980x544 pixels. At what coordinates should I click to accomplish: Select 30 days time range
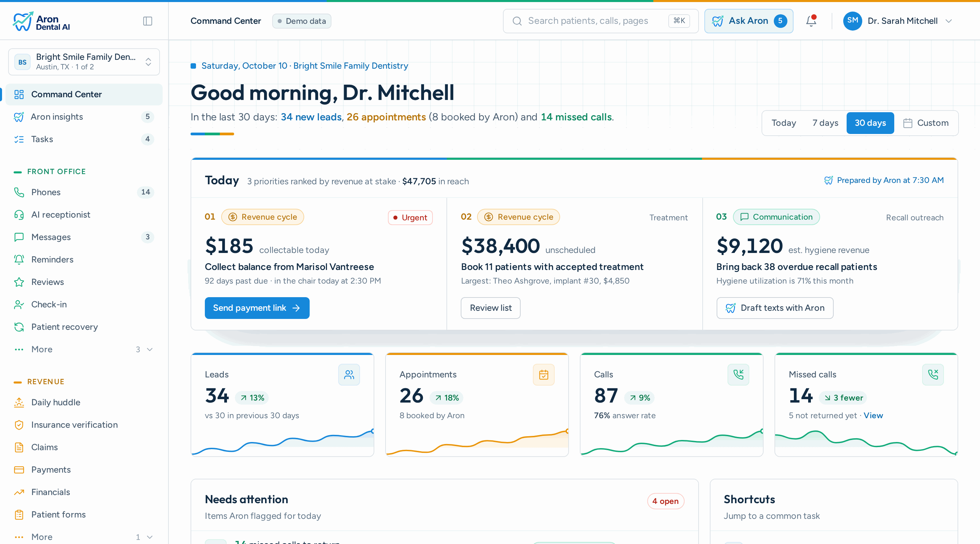click(x=870, y=123)
